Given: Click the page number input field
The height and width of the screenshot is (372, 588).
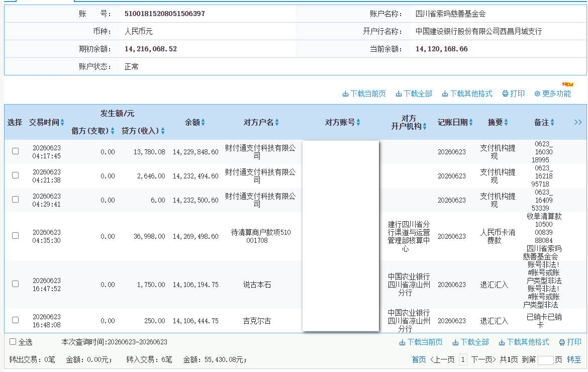Looking at the screenshot, I should (546, 360).
